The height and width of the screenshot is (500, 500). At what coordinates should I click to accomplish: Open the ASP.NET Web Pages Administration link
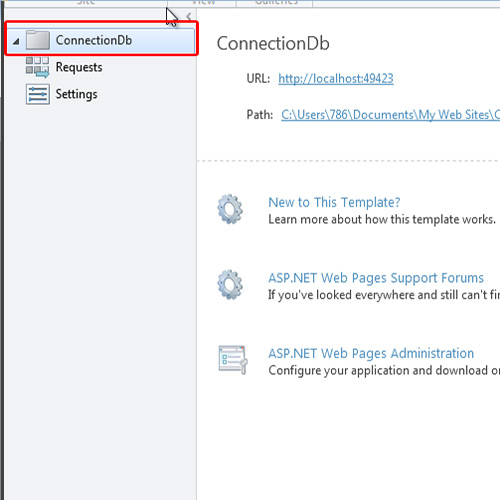tap(371, 353)
